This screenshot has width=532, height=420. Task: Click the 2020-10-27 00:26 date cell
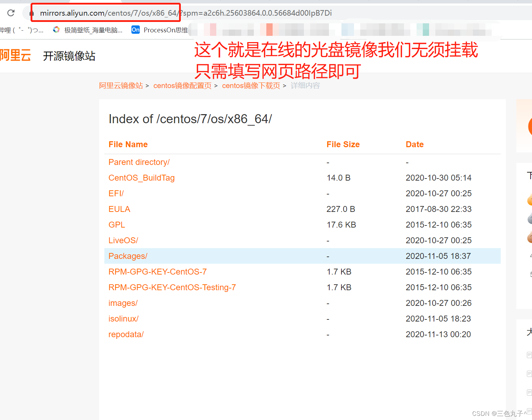[438, 303]
